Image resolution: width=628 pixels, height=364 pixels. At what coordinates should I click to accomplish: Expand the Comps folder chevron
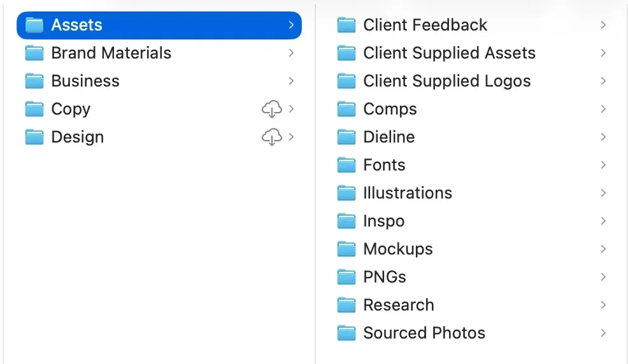click(603, 109)
